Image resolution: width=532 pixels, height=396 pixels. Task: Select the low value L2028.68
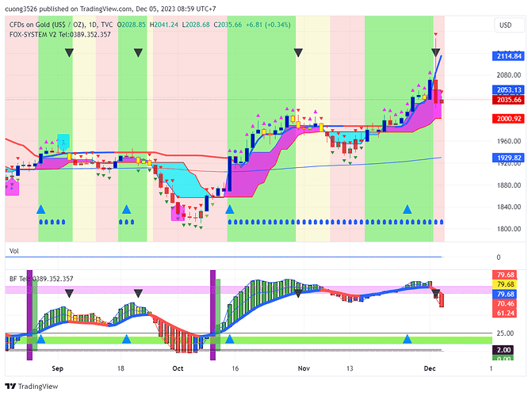click(196, 25)
